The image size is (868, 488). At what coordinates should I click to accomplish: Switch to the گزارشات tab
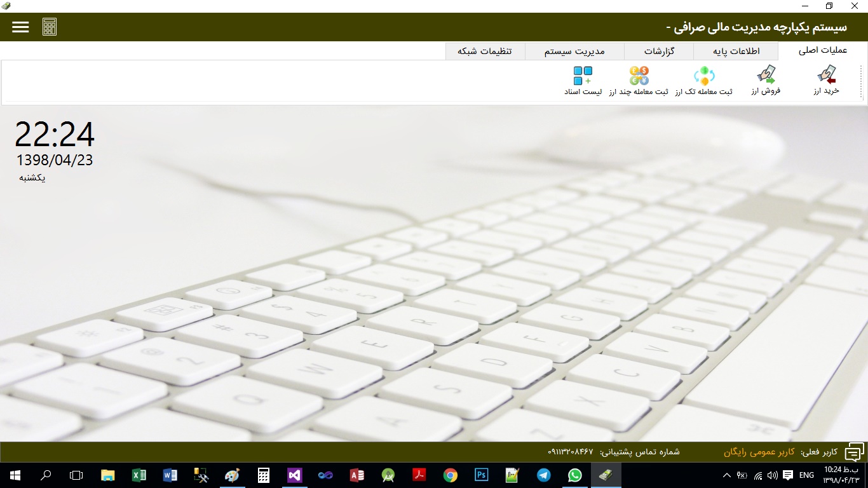659,51
